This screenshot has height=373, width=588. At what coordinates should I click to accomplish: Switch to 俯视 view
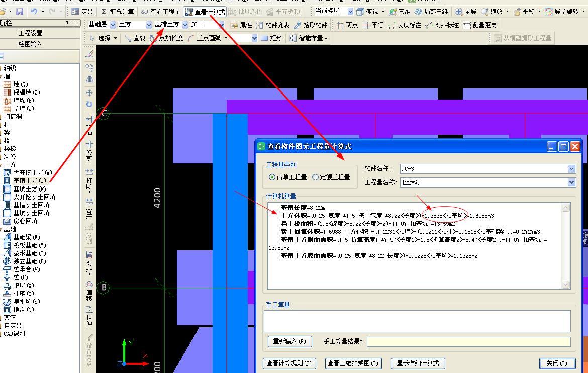tap(367, 12)
